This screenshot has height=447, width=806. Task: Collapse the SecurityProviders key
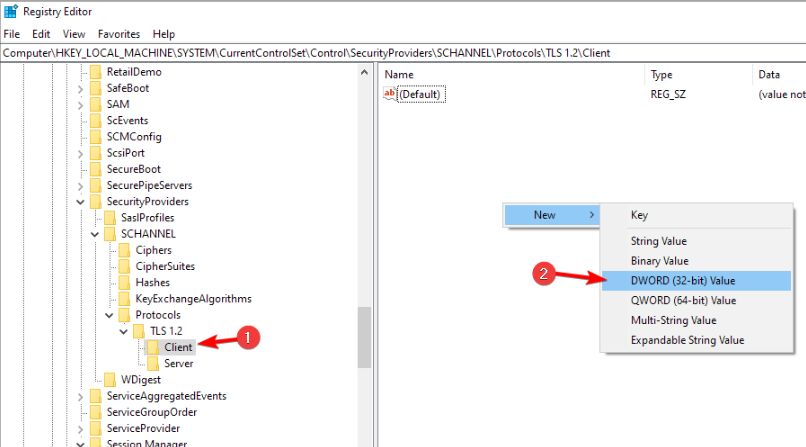[80, 202]
